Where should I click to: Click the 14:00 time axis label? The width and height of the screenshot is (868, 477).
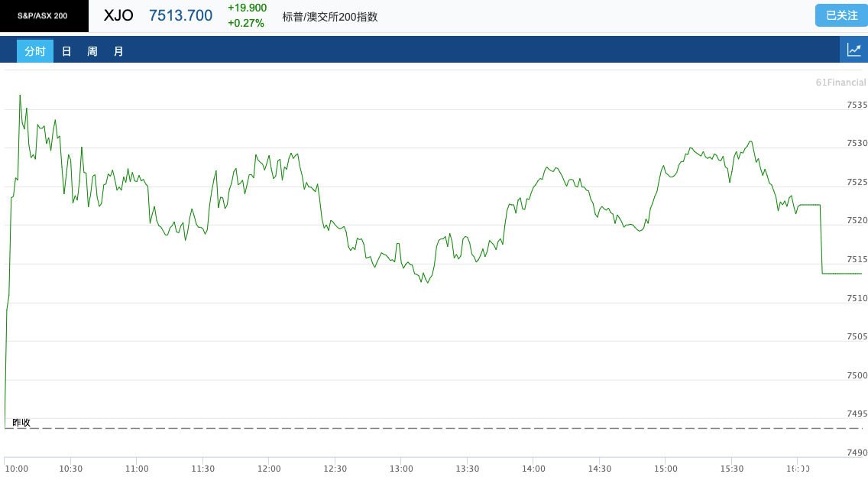[x=533, y=469]
